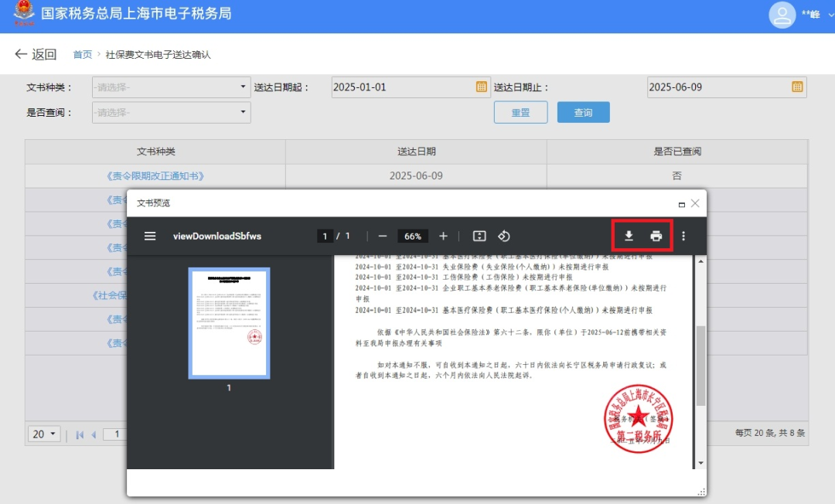Viewport: 835px width, 504px height.
Task: Zoom in with the plus icon
Action: [443, 236]
